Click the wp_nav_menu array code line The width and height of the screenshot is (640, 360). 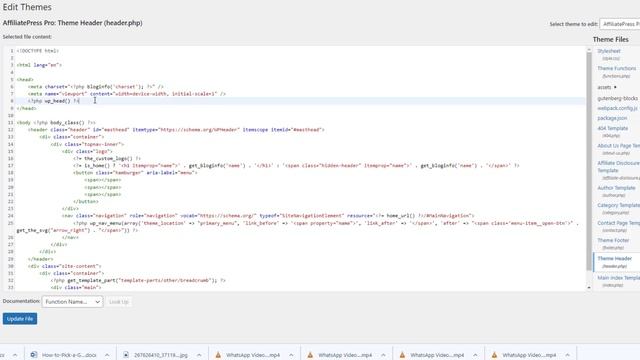coord(326,223)
